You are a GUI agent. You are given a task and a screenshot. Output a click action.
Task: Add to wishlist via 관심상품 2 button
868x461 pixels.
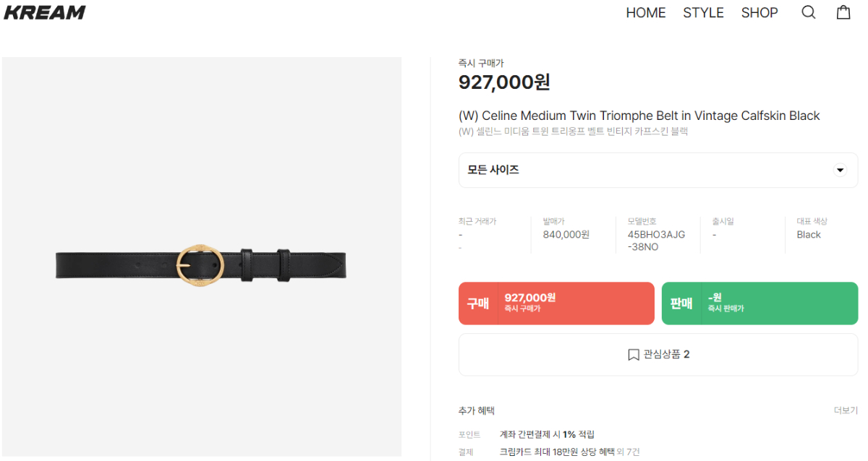pyautogui.click(x=658, y=355)
